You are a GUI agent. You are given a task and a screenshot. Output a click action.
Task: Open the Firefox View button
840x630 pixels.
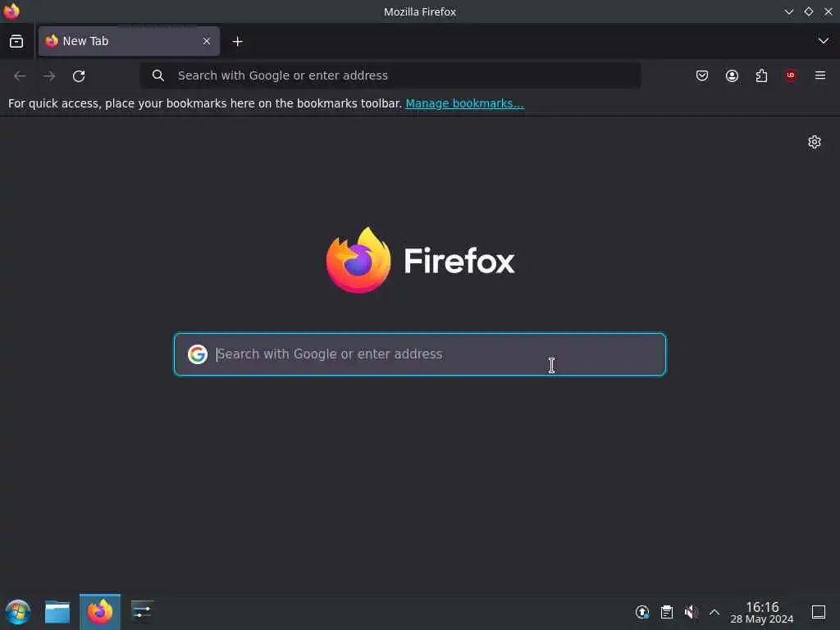coord(16,41)
